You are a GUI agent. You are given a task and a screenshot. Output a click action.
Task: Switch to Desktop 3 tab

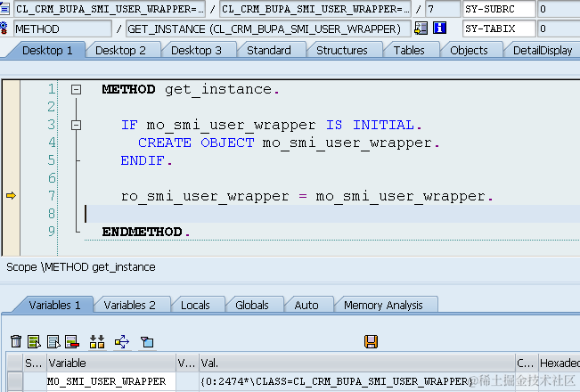196,50
